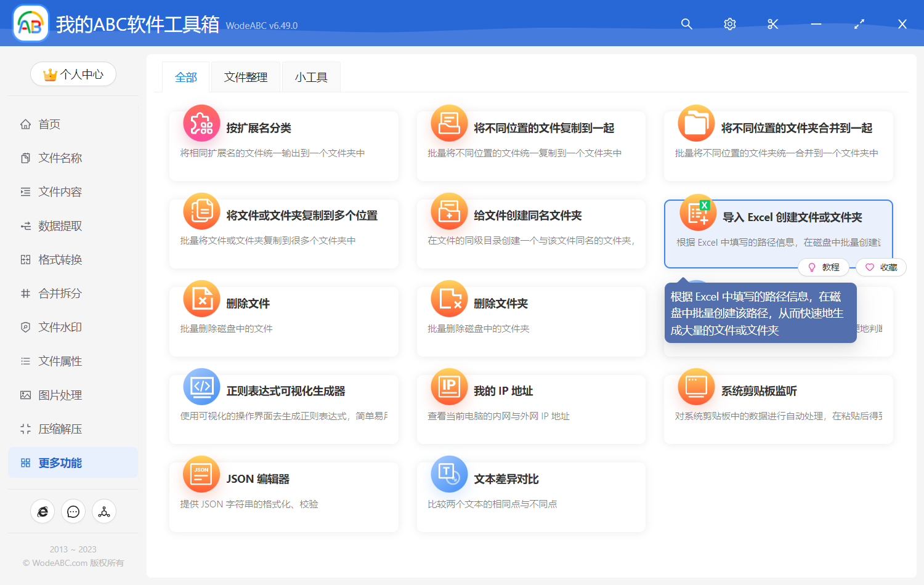
Task: Launch the JSON 编辑器 tool icon
Action: click(x=201, y=474)
